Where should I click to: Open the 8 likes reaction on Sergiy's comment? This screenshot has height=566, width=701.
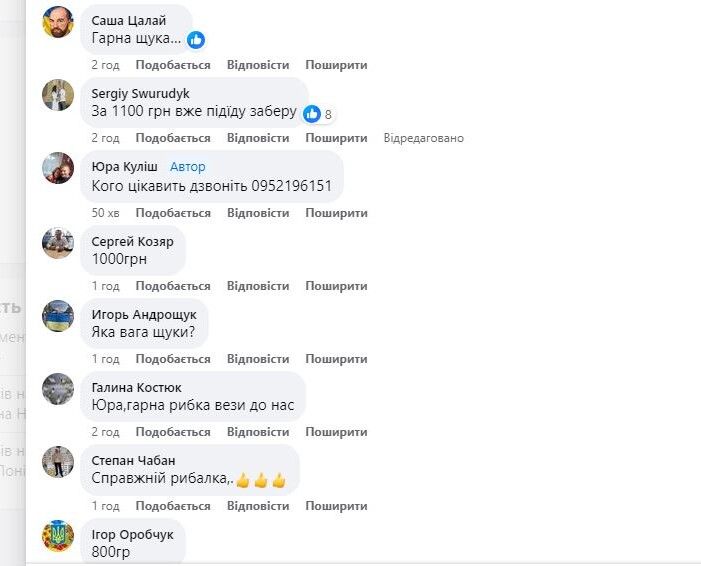[x=319, y=114]
